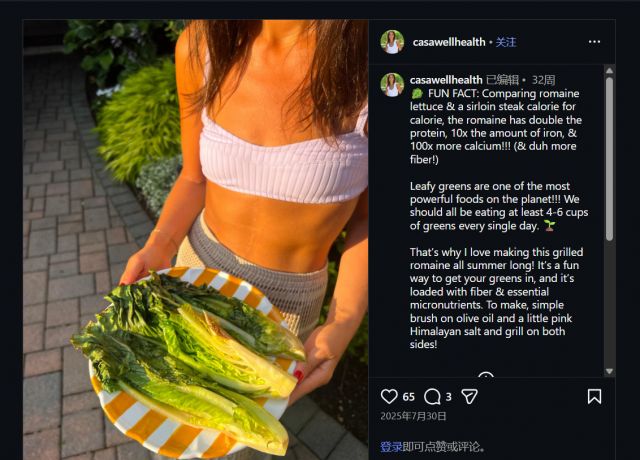Open comments via the speech bubble icon
Image resolution: width=640 pixels, height=460 pixels.
[432, 396]
